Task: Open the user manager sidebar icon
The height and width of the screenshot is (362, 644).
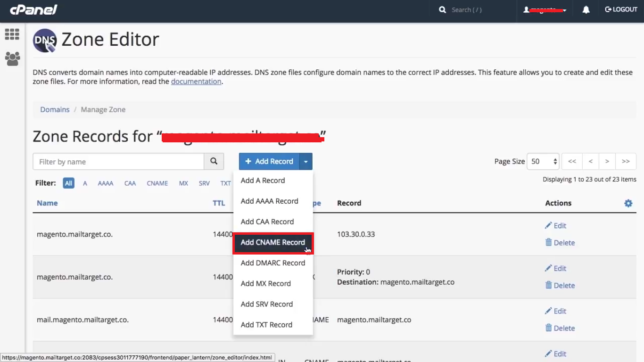Action: 12,58
